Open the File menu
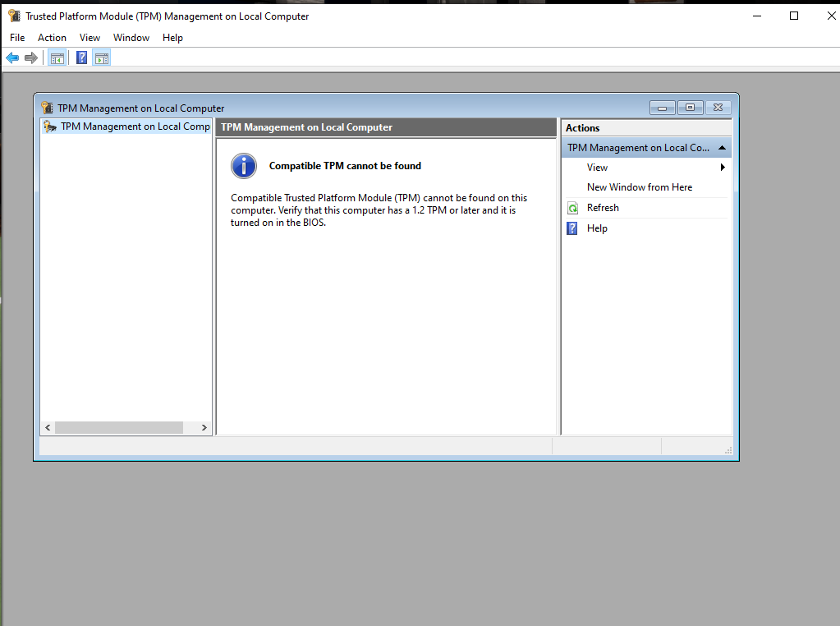This screenshot has width=840, height=626. click(x=17, y=38)
